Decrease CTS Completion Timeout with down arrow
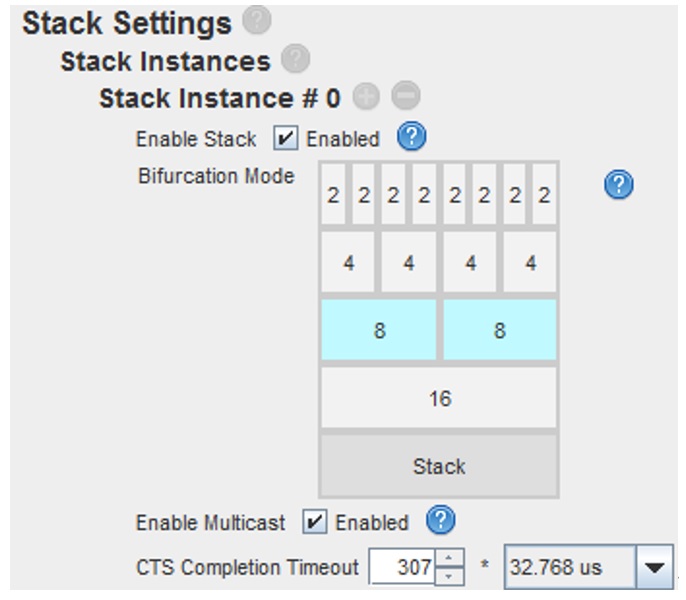The image size is (686, 600). click(x=452, y=576)
